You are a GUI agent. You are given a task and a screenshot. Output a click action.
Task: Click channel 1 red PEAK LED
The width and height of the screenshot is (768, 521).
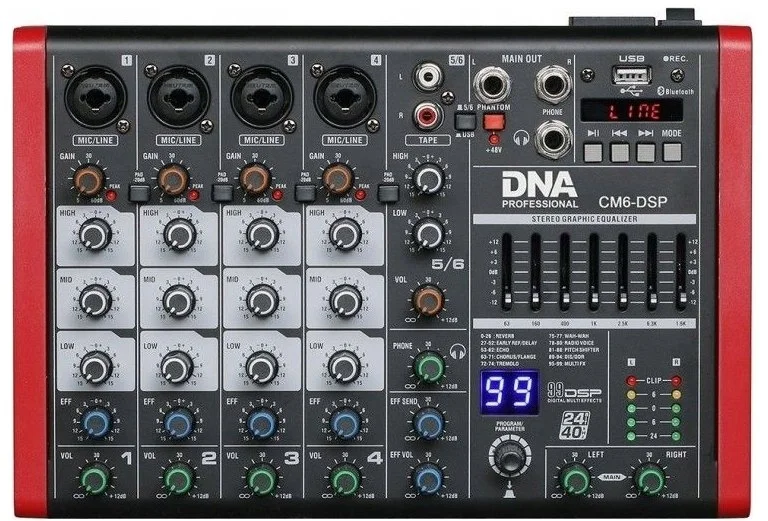(x=111, y=195)
